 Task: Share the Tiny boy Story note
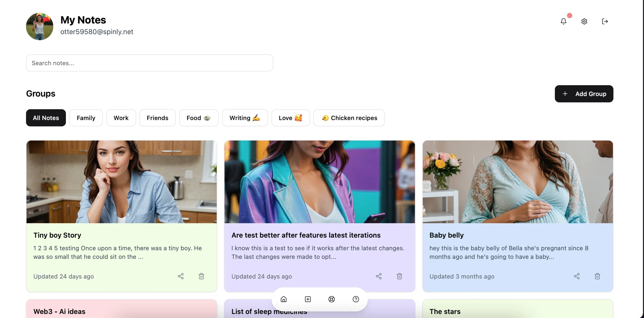click(x=181, y=276)
